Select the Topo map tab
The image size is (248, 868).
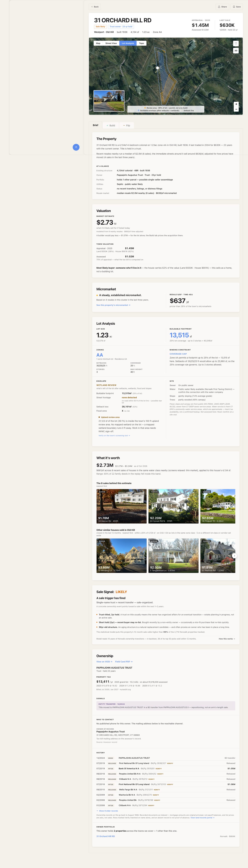(142, 43)
